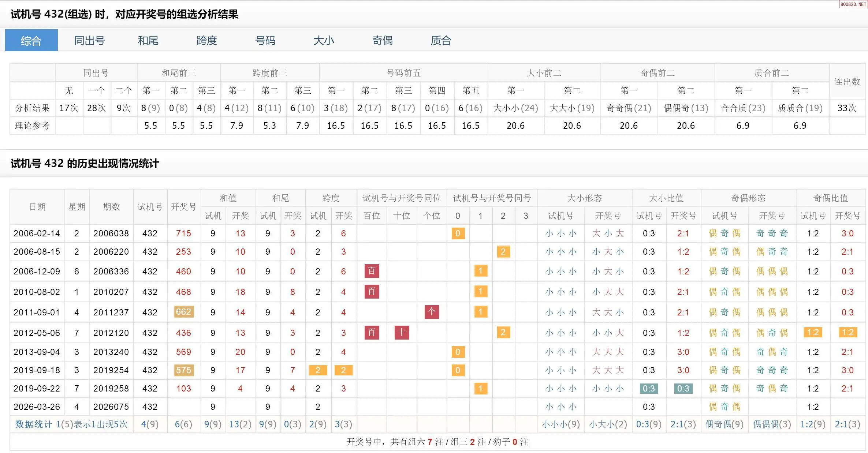Click the 数据统计 footer label
Viewport: 868px width, 453px height.
coord(34,424)
